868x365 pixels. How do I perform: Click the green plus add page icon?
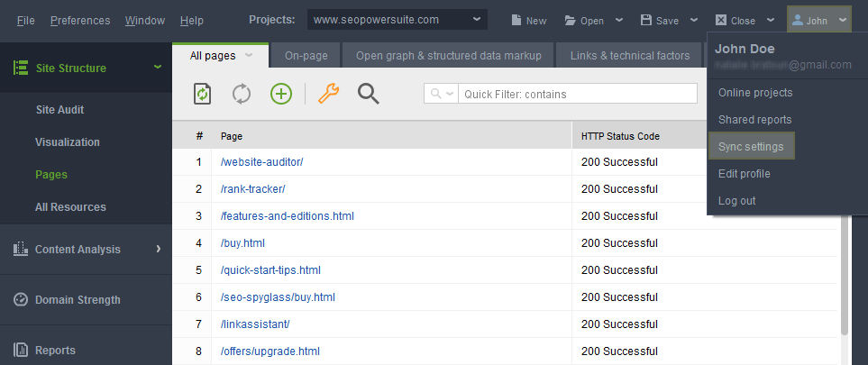[281, 94]
